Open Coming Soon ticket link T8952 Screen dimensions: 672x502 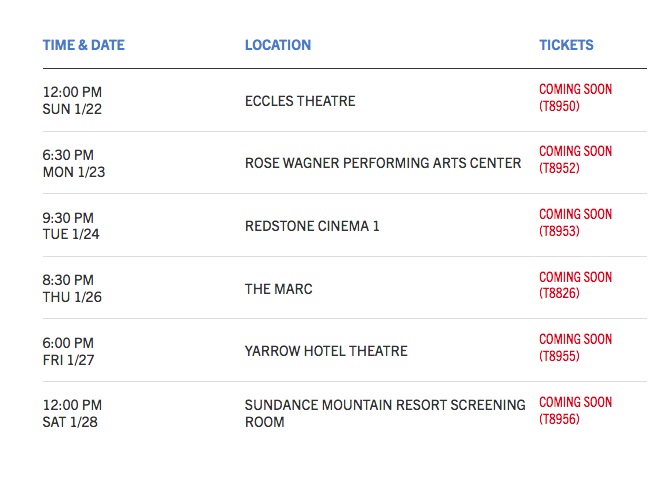[575, 160]
